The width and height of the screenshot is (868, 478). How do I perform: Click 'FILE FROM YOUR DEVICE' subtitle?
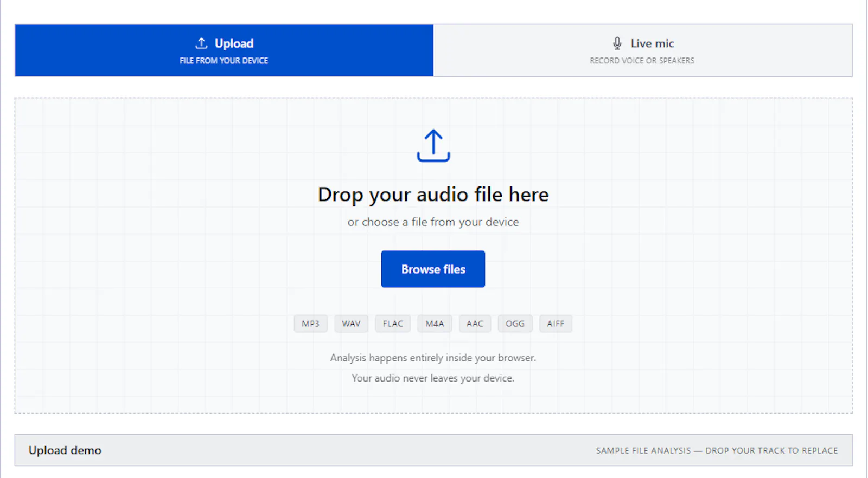click(x=224, y=61)
